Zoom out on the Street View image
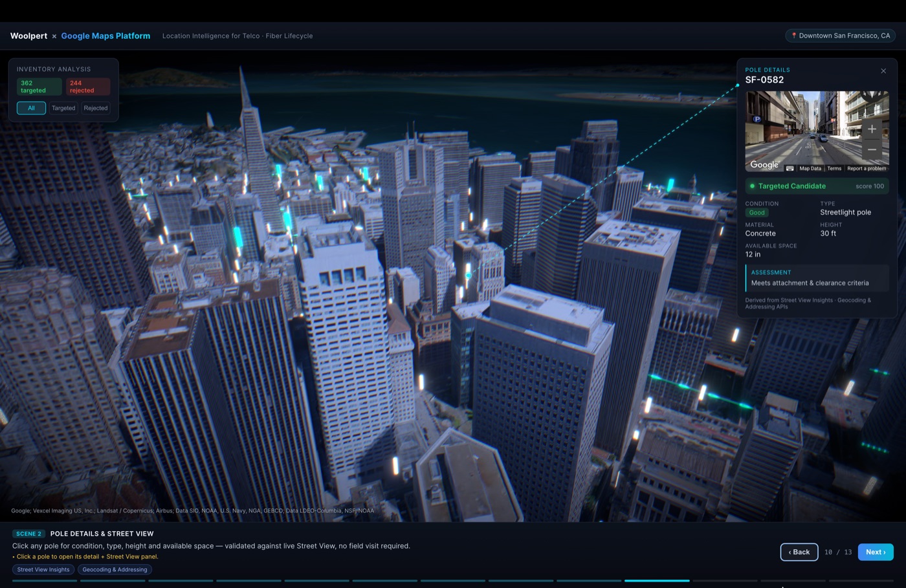Viewport: 906px width, 588px height. click(872, 149)
